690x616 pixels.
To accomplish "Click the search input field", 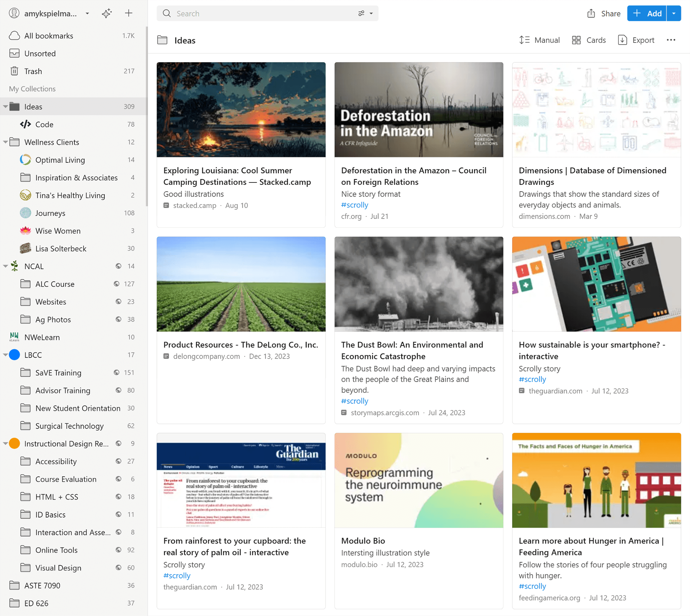I will pos(267,12).
